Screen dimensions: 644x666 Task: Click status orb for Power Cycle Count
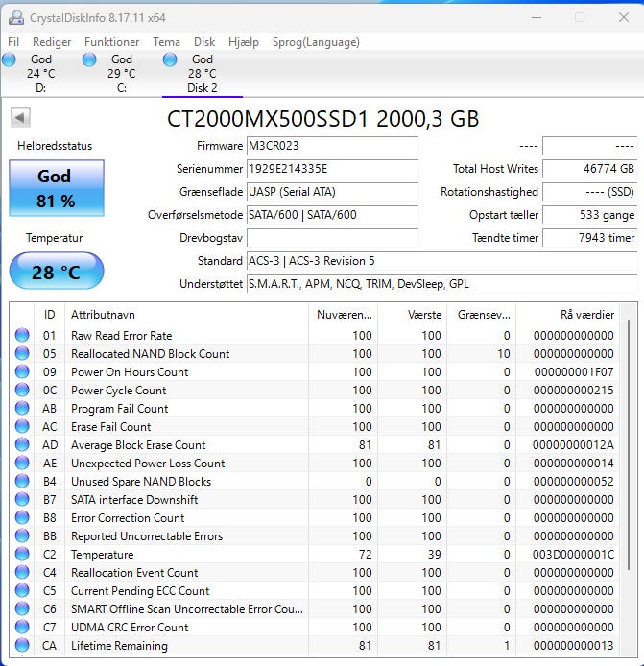point(22,391)
